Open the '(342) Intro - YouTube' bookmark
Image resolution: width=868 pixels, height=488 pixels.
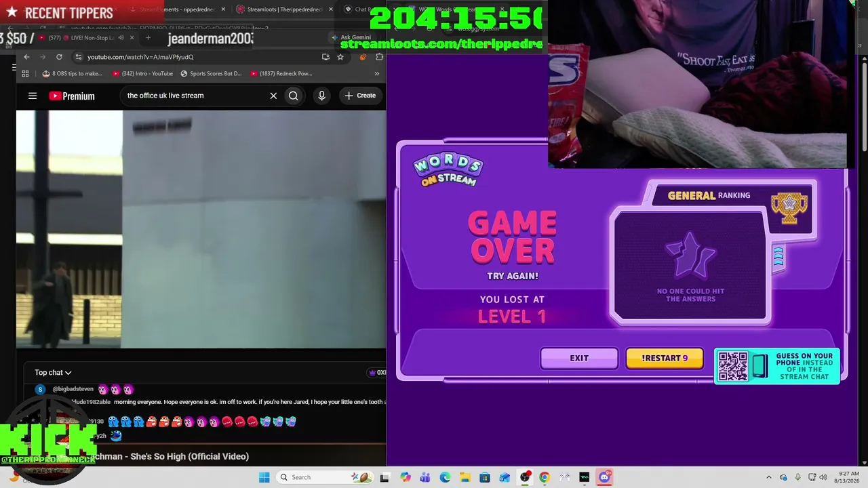(x=142, y=73)
